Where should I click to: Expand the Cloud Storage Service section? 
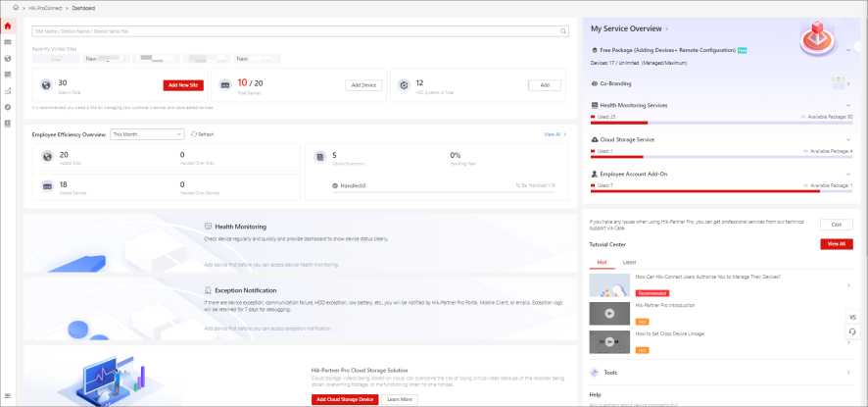pyautogui.click(x=846, y=139)
